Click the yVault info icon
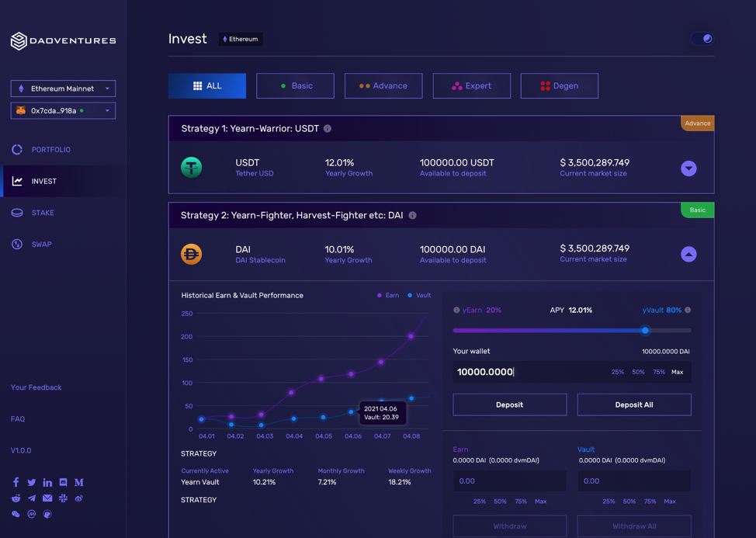 (x=688, y=310)
